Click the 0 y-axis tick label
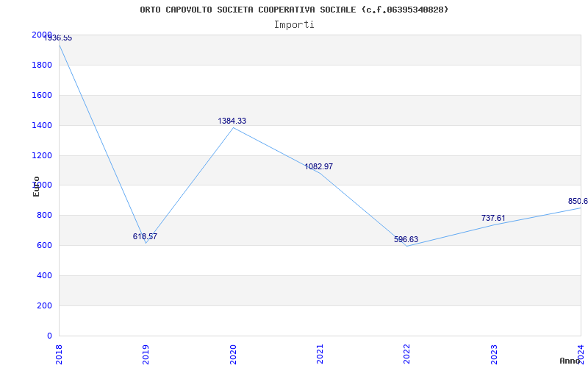The height and width of the screenshot is (368, 588). 49,336
